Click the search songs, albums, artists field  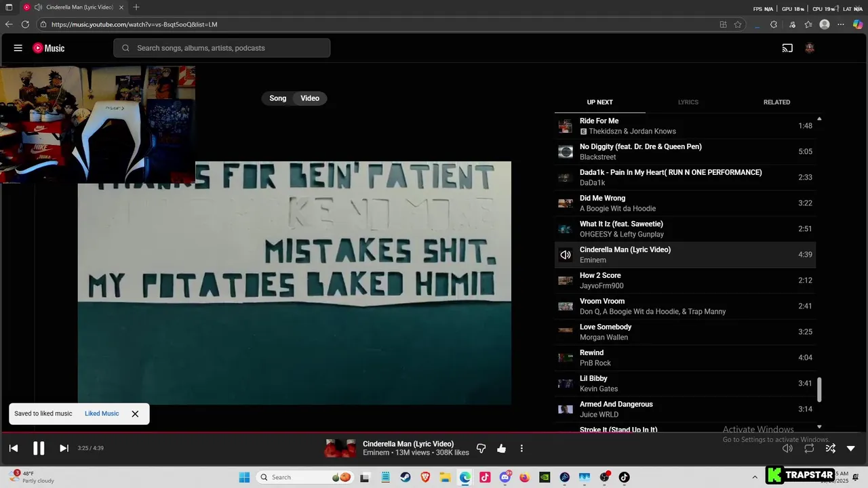(222, 48)
